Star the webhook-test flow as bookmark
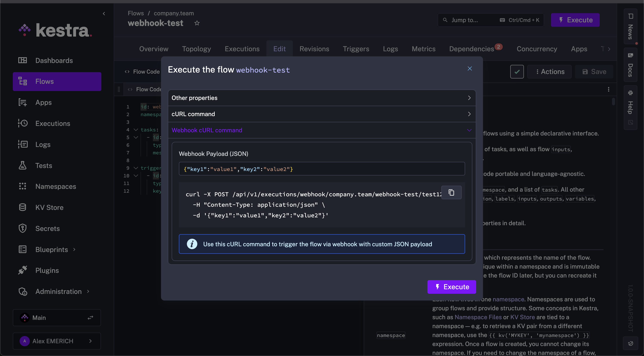 (197, 23)
